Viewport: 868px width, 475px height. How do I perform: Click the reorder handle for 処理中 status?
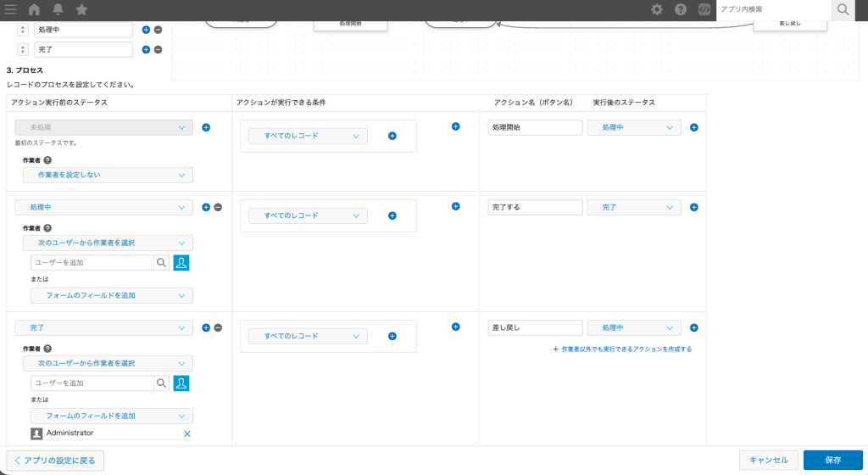click(23, 30)
